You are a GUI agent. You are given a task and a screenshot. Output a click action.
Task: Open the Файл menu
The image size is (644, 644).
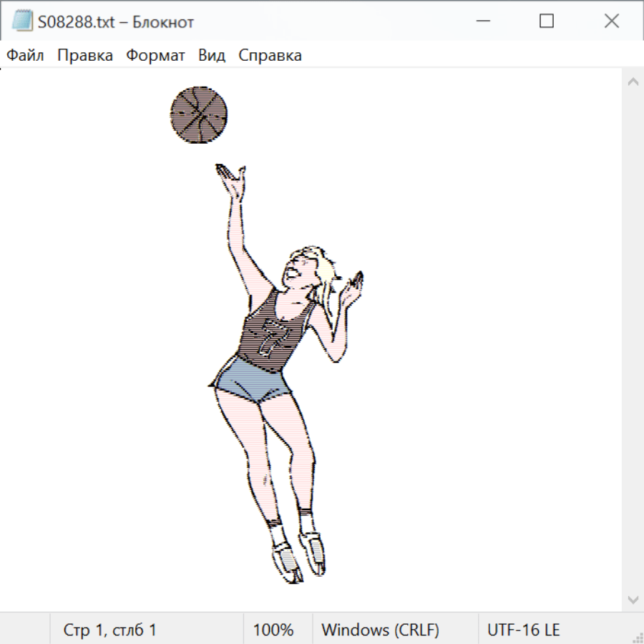point(25,56)
